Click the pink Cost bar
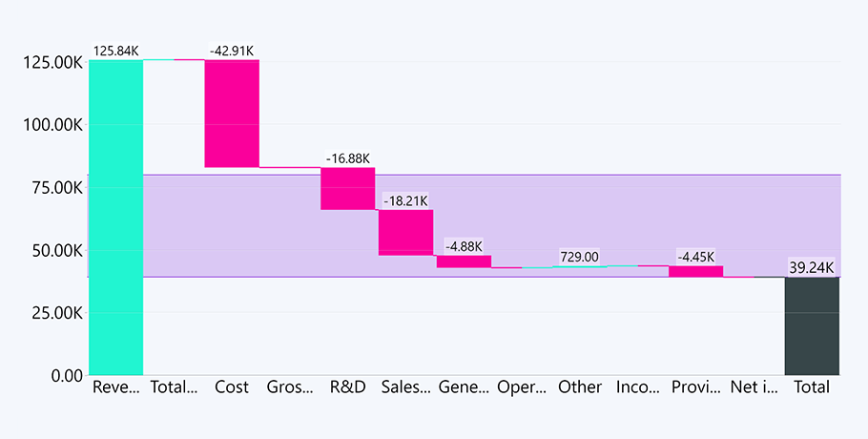Image resolution: width=868 pixels, height=439 pixels. click(232, 114)
